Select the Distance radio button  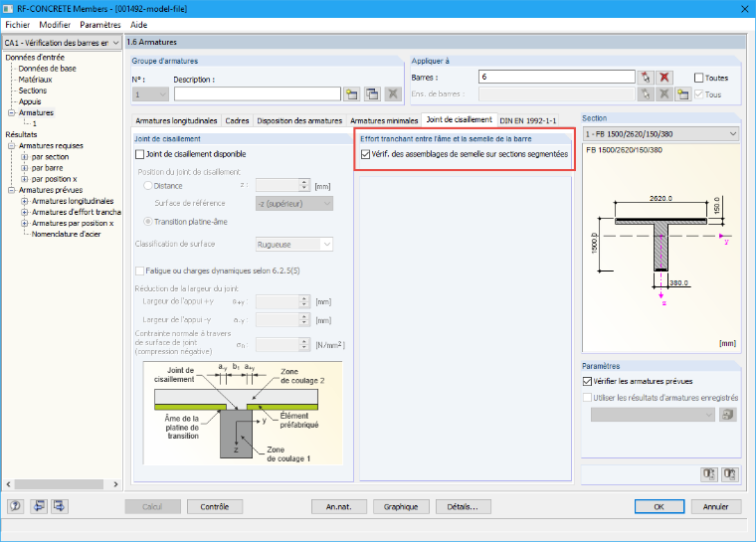pos(148,186)
